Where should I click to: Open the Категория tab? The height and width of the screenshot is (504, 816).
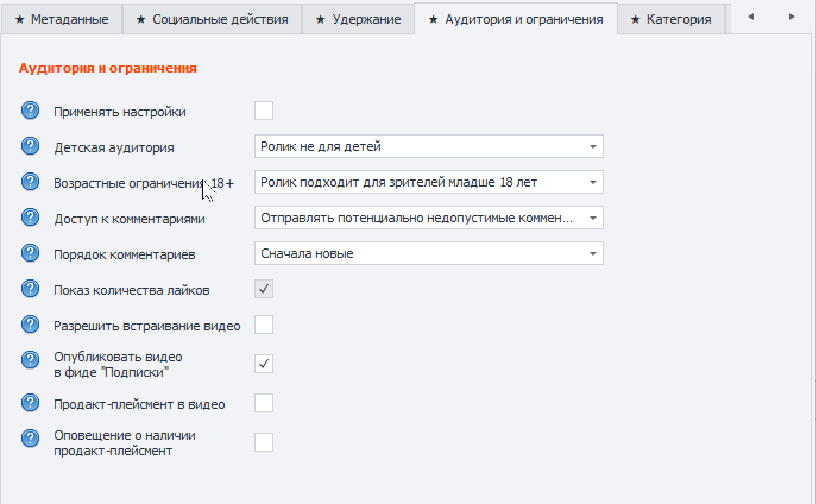pos(671,18)
